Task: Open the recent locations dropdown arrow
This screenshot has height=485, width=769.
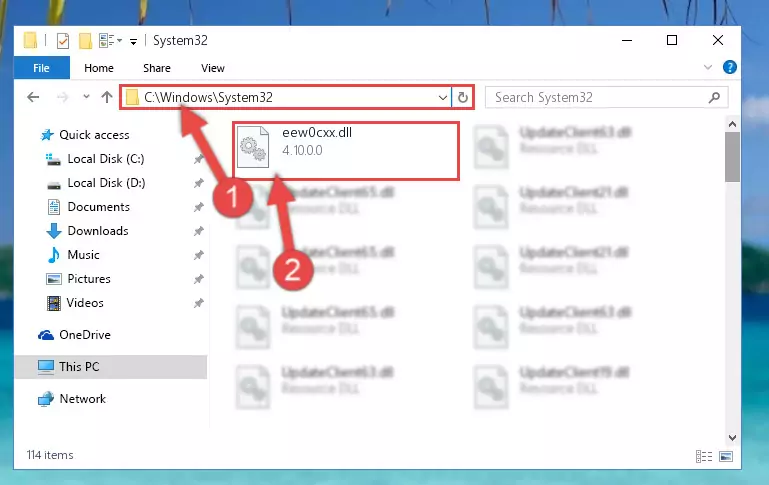Action: [86, 97]
